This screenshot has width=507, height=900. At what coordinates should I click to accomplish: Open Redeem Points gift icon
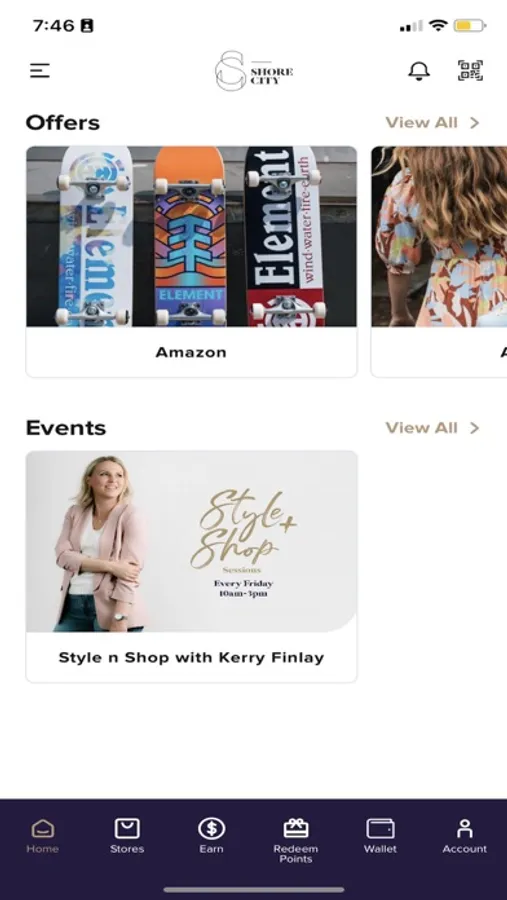[296, 828]
